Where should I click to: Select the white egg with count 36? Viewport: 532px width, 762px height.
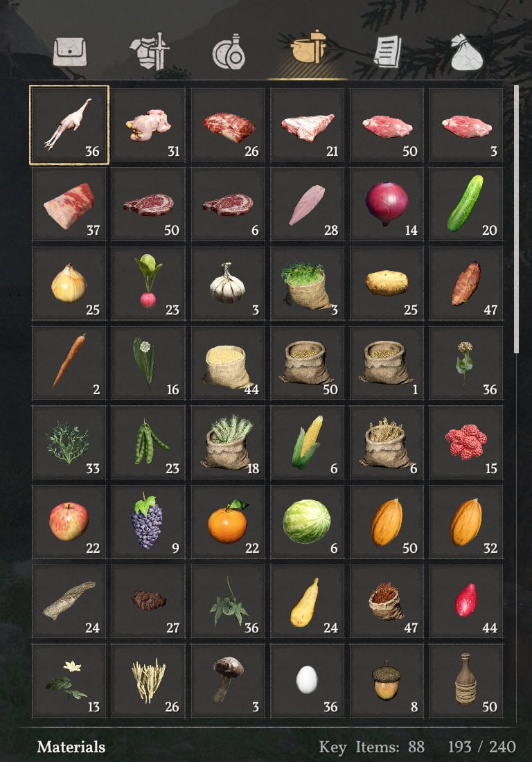click(x=308, y=681)
